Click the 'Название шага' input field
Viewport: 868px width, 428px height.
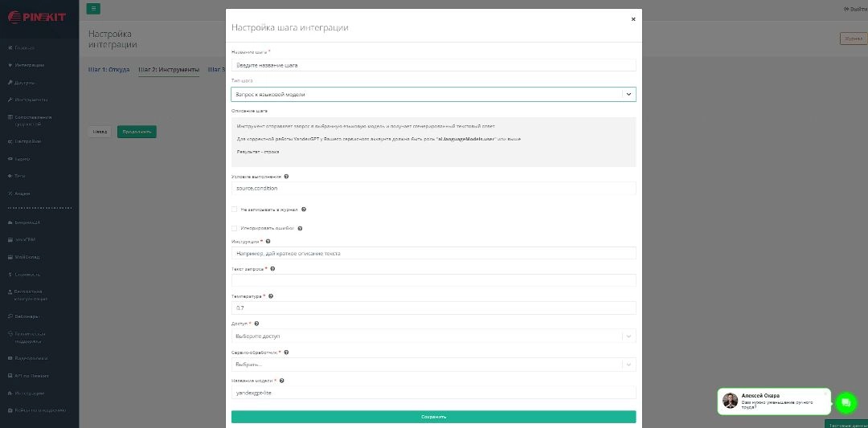[x=433, y=65]
